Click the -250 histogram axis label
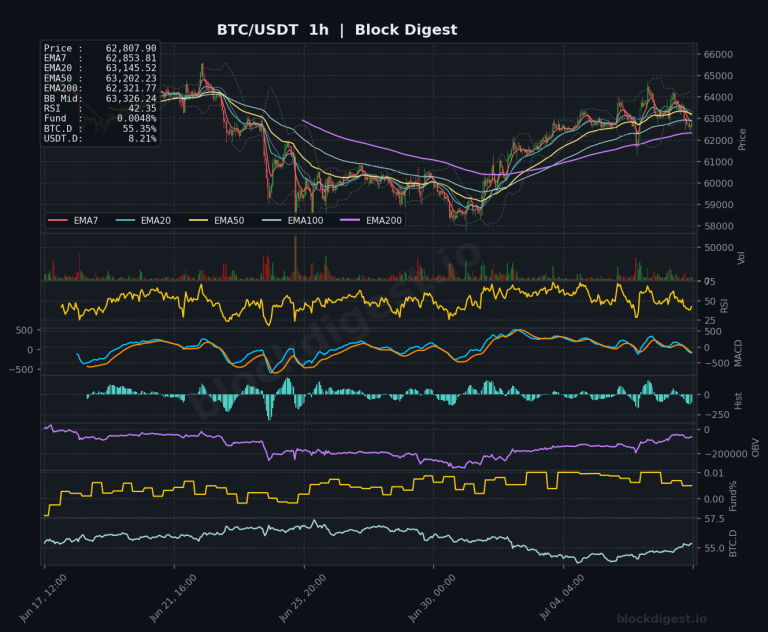This screenshot has height=632, width=768. [716, 415]
